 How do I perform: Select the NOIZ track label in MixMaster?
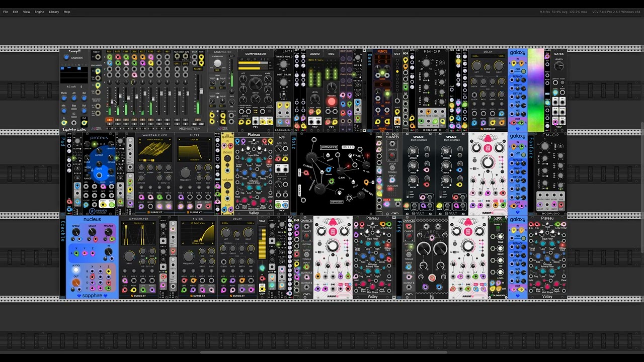point(142,52)
